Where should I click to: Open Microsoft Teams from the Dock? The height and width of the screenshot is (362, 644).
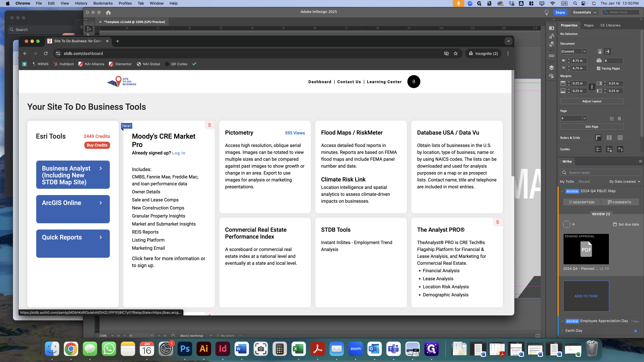tap(393, 349)
